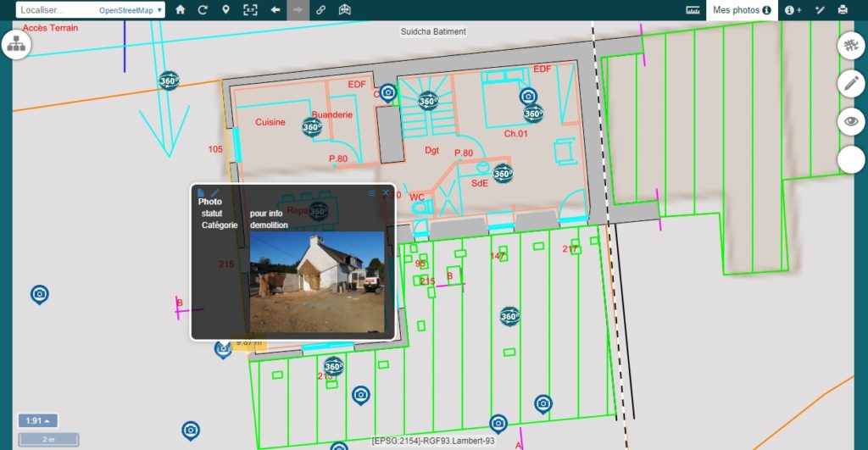Select the ruler measurement tool
Image resolution: width=868 pixels, height=450 pixels.
point(693,10)
